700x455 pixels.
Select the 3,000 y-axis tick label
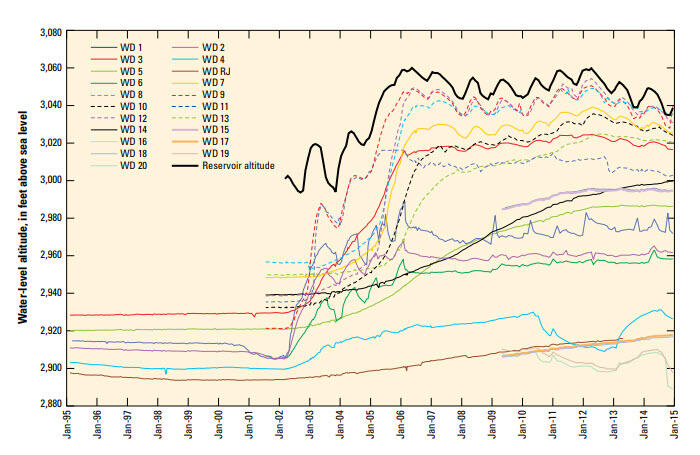click(x=48, y=182)
